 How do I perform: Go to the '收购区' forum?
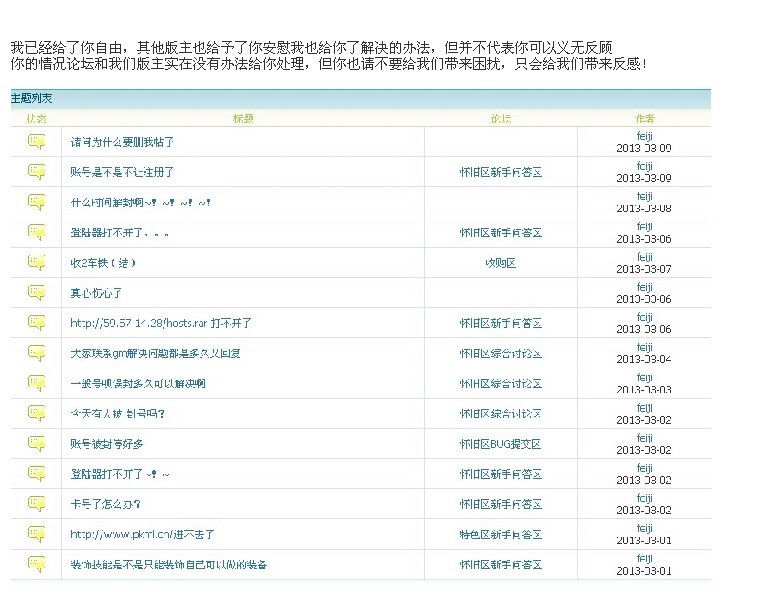(500, 263)
